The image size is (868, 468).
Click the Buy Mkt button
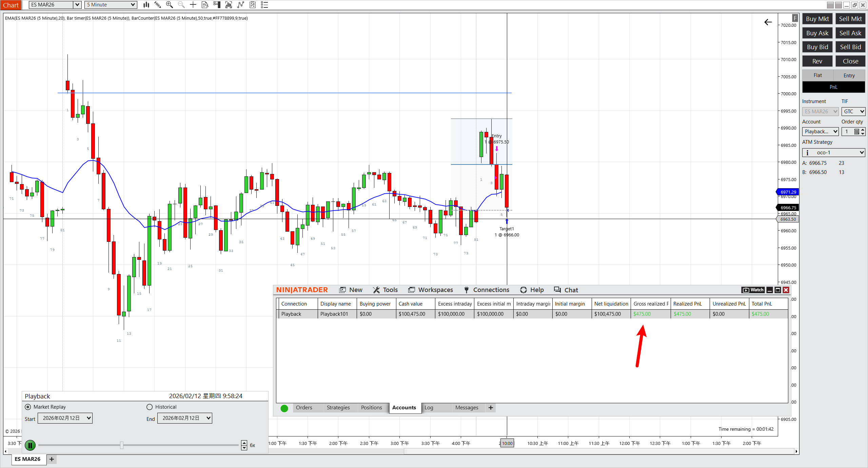click(x=817, y=19)
